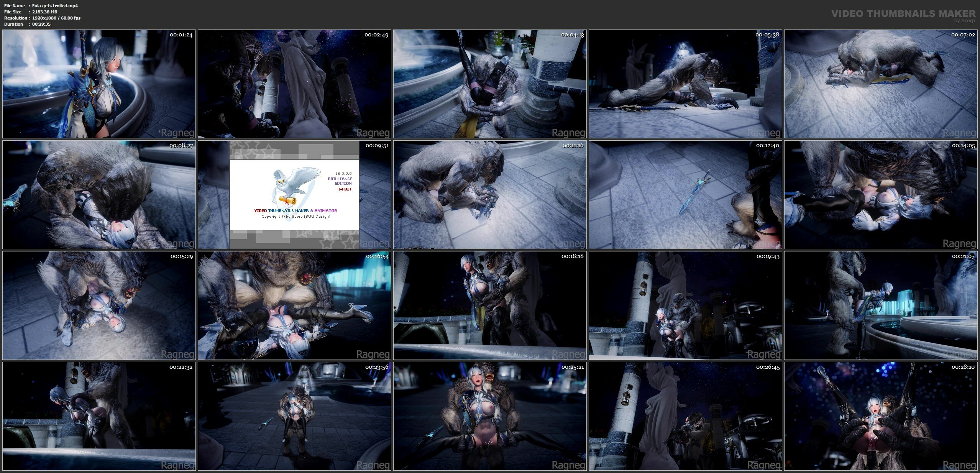Open the frame timestamped 00:07:02

(881, 84)
